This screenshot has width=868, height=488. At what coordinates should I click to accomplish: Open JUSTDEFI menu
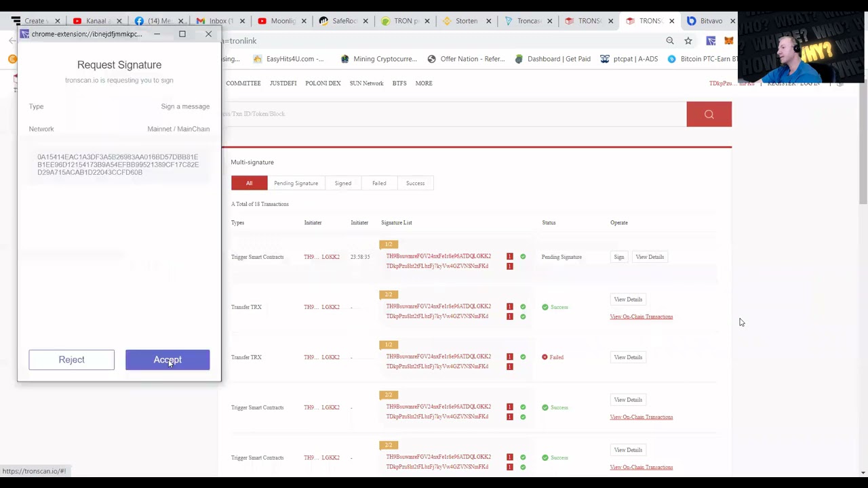coord(283,83)
